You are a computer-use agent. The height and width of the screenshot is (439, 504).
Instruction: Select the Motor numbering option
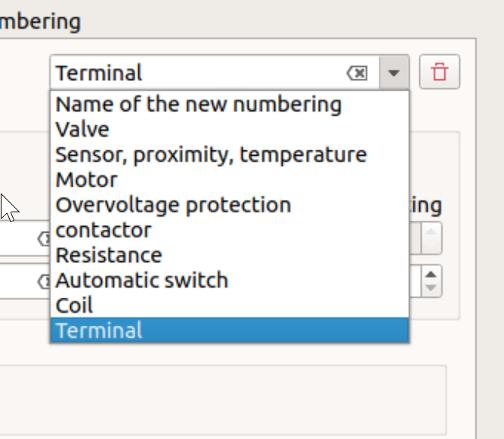(87, 180)
